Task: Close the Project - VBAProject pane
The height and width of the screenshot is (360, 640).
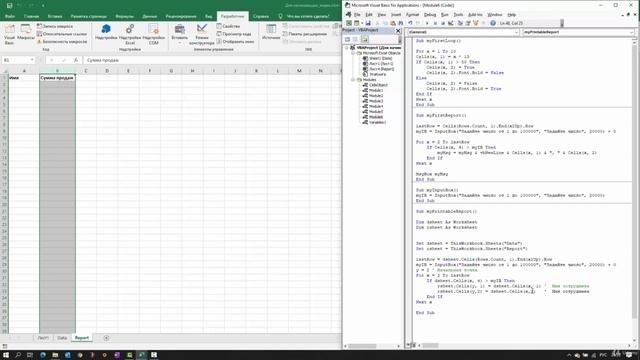Action: [x=398, y=31]
